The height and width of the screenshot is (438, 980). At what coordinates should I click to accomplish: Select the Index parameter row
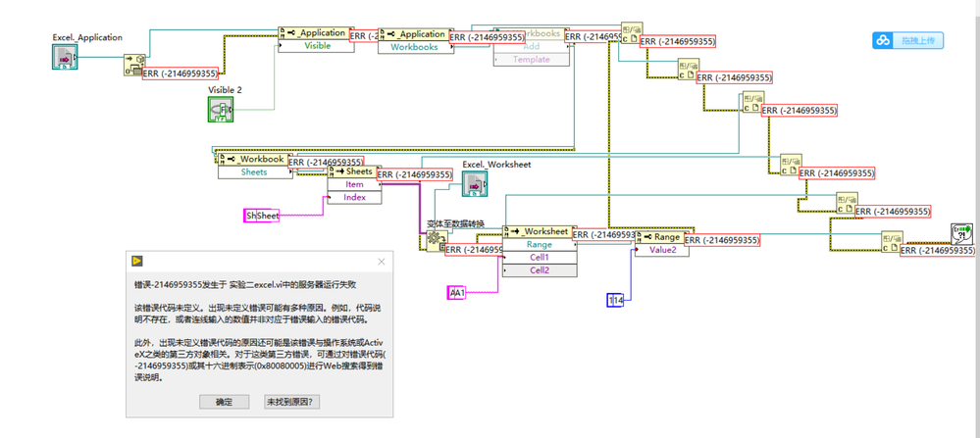click(x=354, y=197)
